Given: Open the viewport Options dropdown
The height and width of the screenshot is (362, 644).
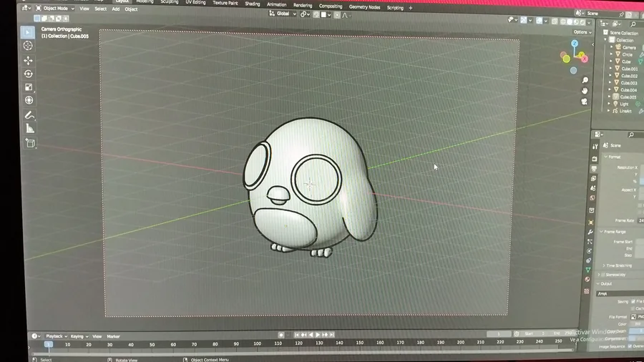Looking at the screenshot, I should click(582, 32).
